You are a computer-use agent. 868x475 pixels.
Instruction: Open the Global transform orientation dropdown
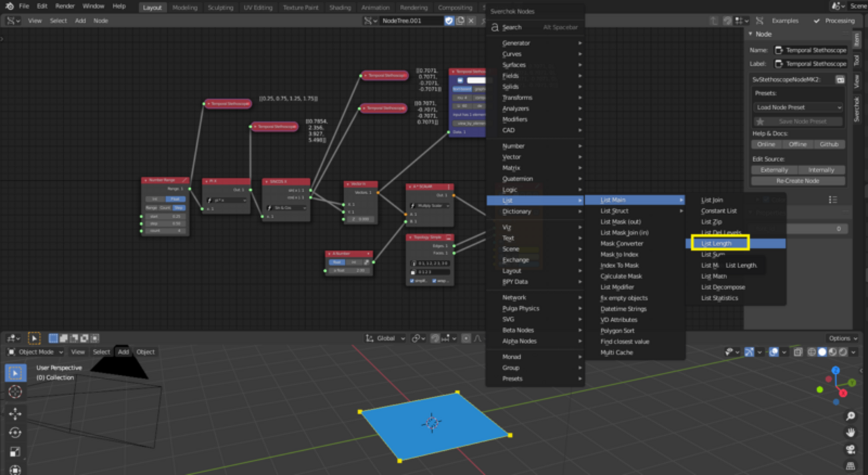pos(386,338)
